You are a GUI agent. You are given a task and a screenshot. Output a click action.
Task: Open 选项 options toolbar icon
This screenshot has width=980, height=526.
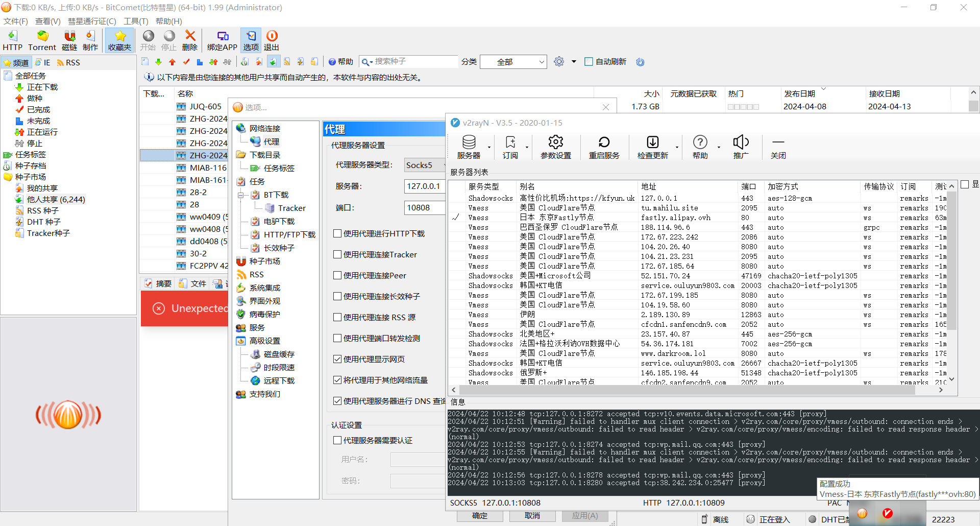[x=251, y=40]
